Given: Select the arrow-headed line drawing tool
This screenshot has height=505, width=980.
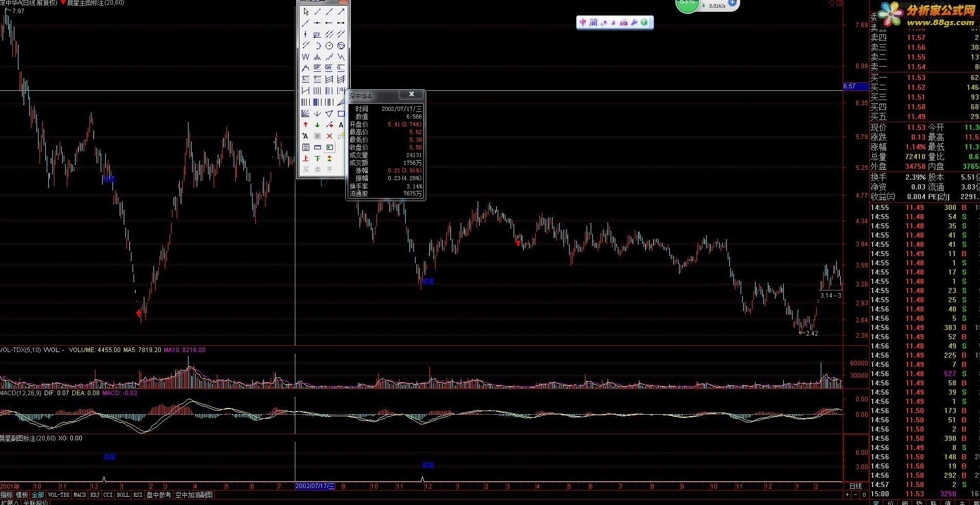Looking at the screenshot, I should [x=341, y=12].
